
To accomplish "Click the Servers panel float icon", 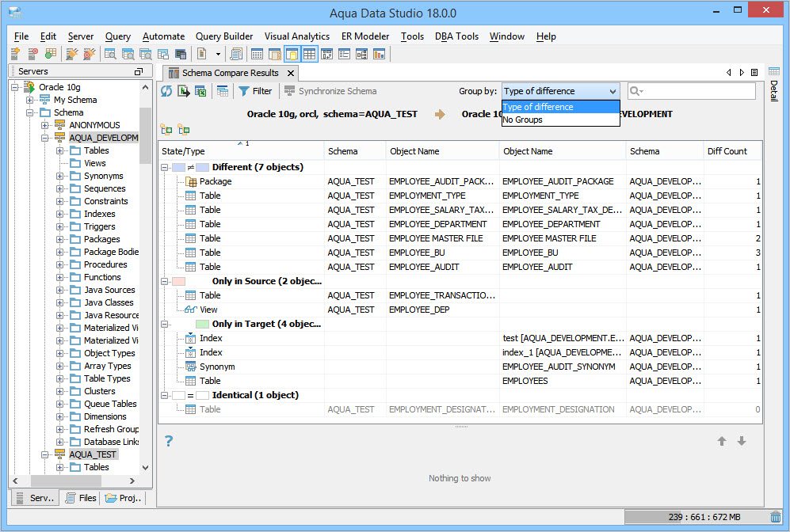I will pyautogui.click(x=139, y=71).
